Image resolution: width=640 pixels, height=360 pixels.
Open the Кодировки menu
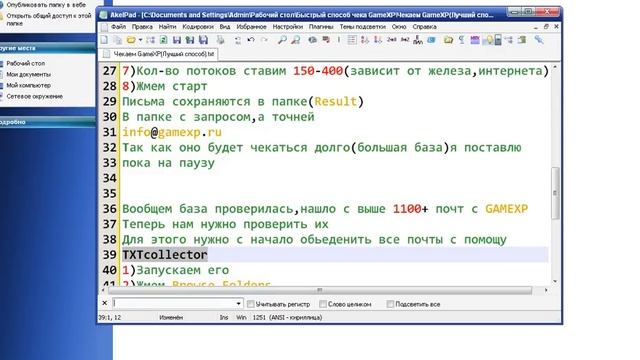198,27
